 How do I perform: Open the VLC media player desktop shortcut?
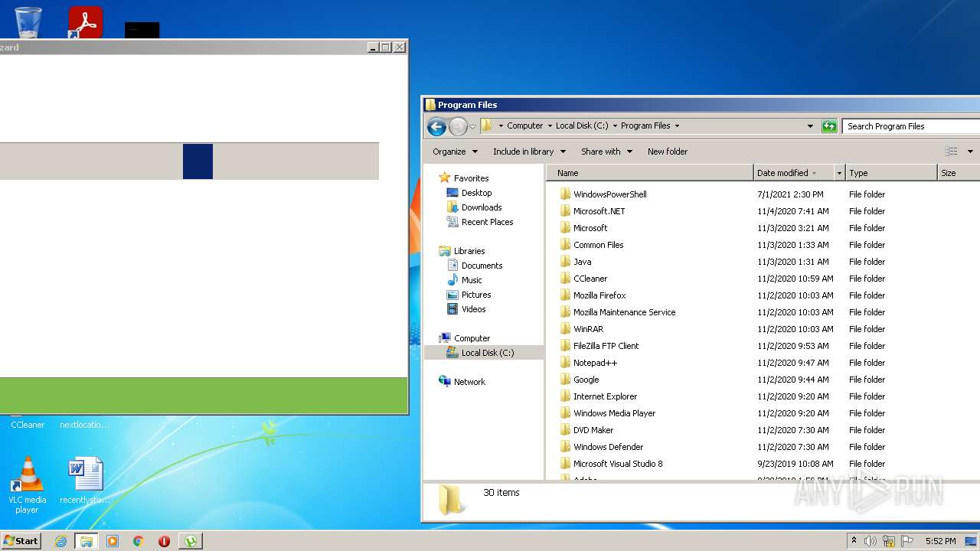(28, 485)
